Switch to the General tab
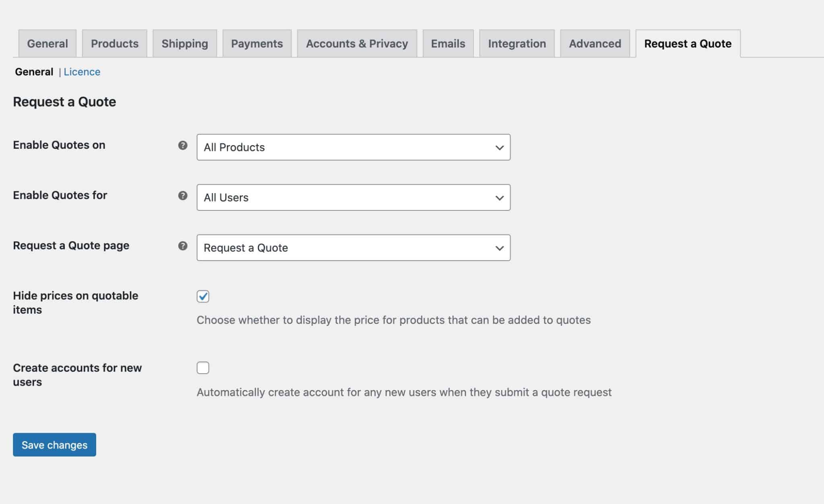Screen dimensions: 824x504 point(47,43)
